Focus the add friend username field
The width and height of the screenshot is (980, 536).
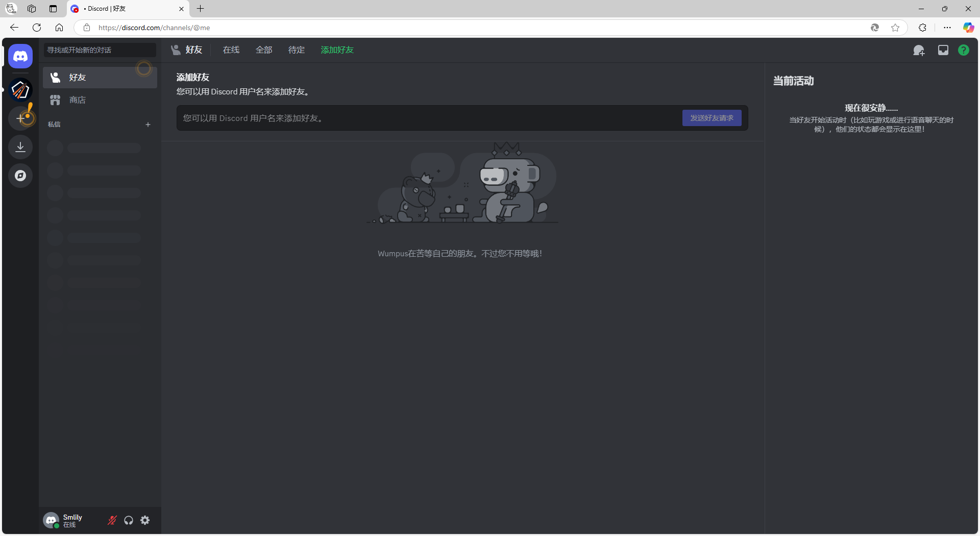click(x=429, y=118)
